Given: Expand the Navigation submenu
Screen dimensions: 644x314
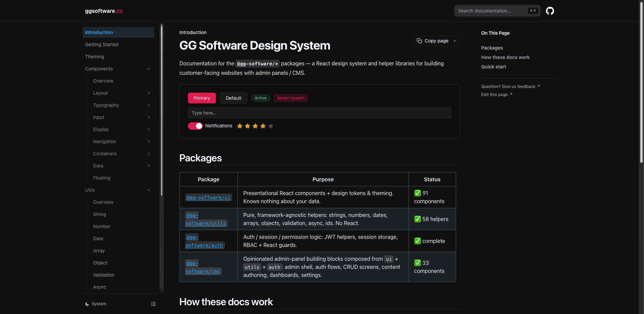Looking at the screenshot, I should pos(149,142).
